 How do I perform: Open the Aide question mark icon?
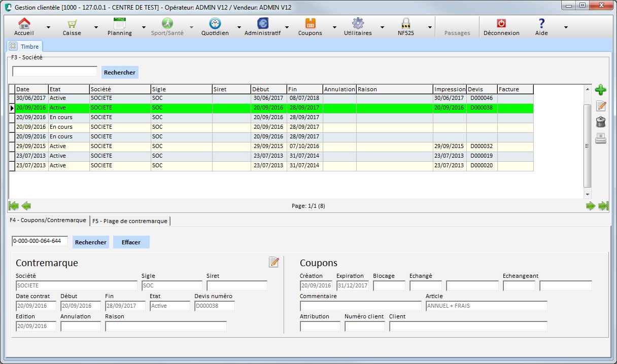point(541,23)
